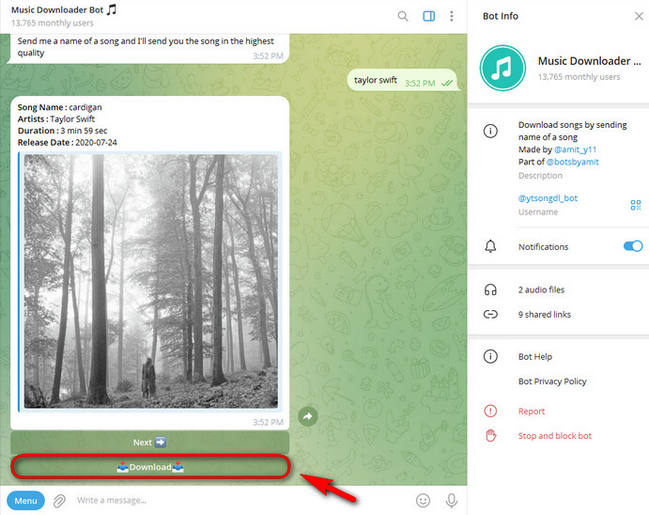This screenshot has height=515, width=649.
Task: Click the forward share arrow icon
Action: click(x=308, y=416)
